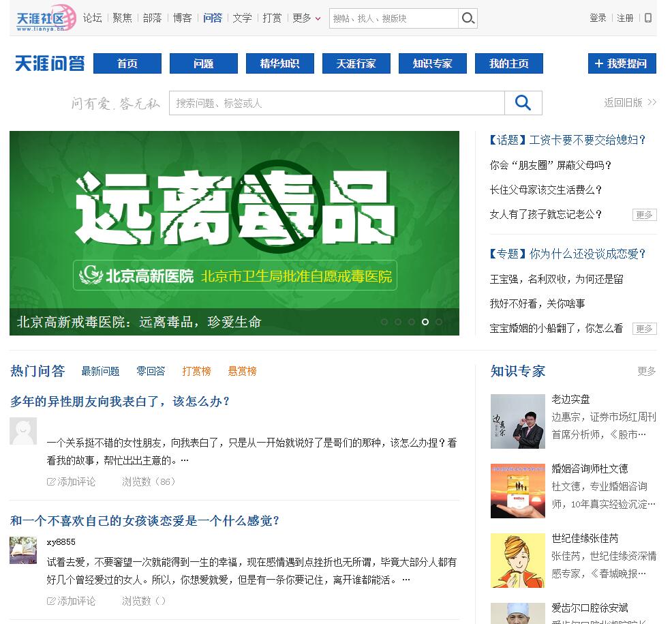Click the avatar next to xy8855
Image resolution: width=672 pixels, height=624 pixels.
click(23, 550)
